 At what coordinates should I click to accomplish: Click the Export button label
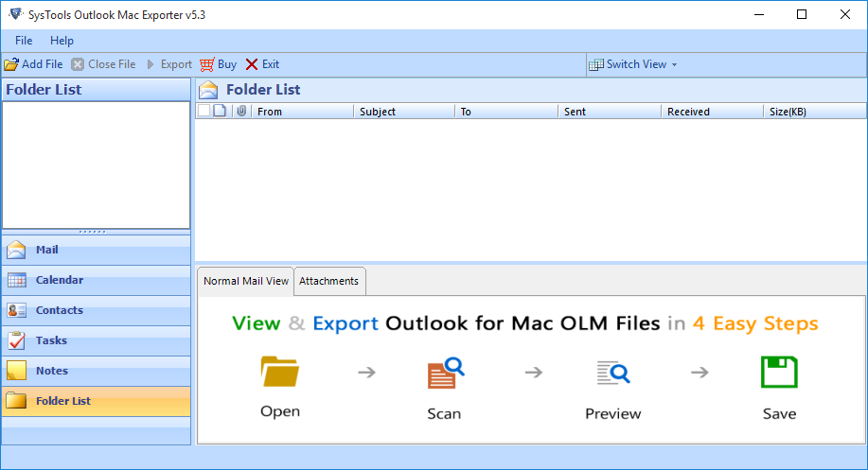click(x=176, y=64)
